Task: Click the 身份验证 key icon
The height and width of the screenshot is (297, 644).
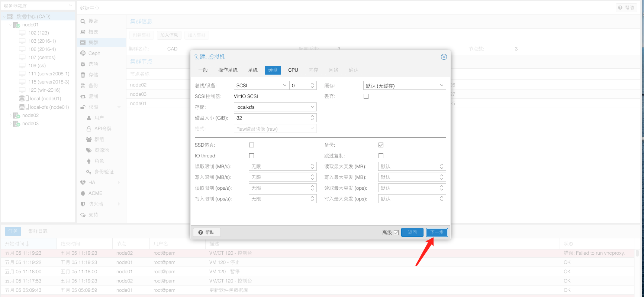Action: [x=89, y=172]
